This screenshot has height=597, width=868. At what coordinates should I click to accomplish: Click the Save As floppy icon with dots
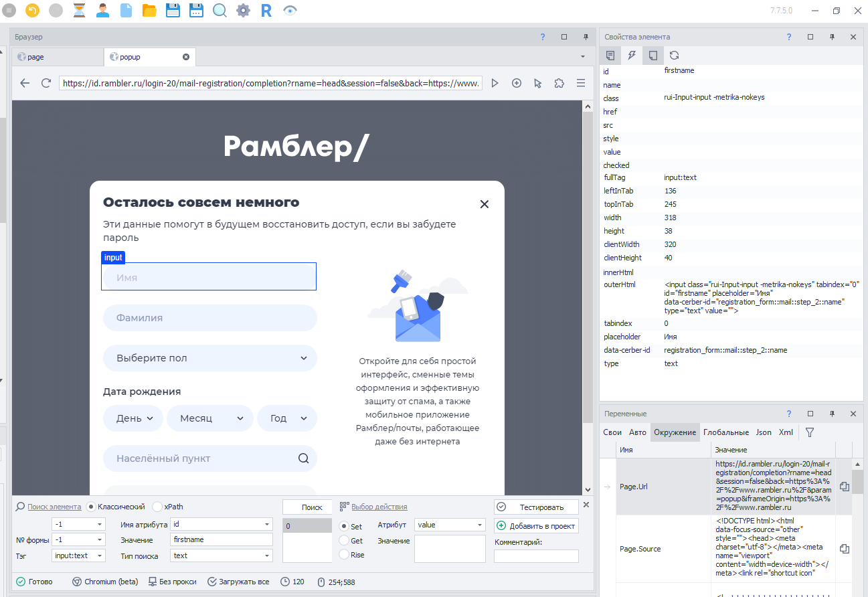click(x=195, y=10)
